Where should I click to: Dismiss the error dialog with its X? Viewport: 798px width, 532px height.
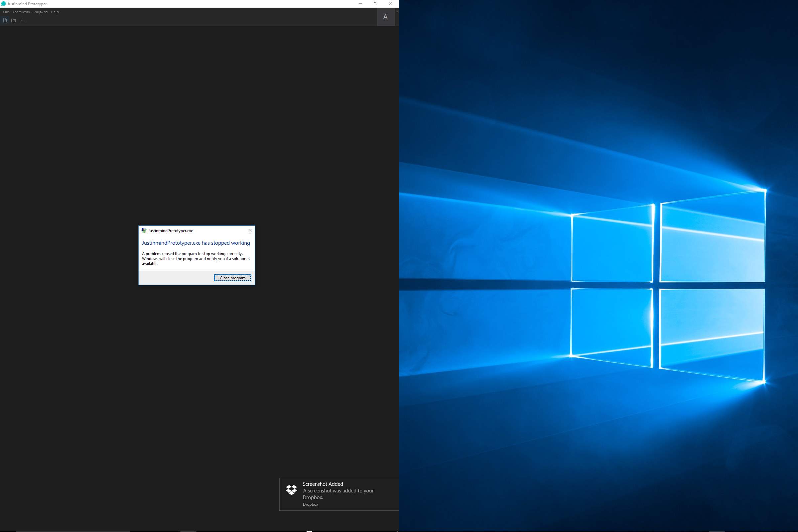(x=250, y=230)
